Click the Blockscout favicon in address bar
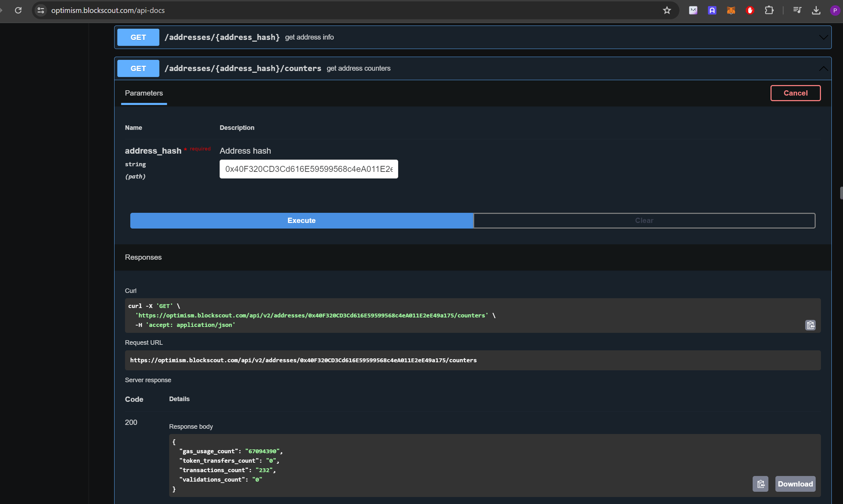The image size is (843, 504). tap(41, 10)
